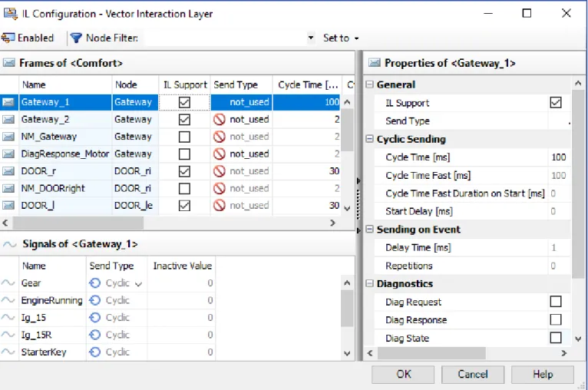Collapse the Cyclic Sending section
Viewport: 588px width, 390px height.
click(x=369, y=139)
